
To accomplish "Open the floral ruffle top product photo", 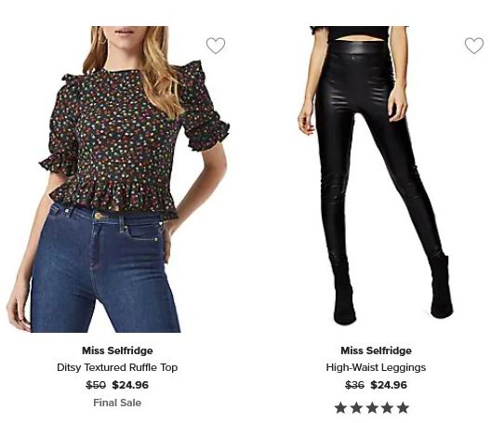I will click(x=118, y=179).
